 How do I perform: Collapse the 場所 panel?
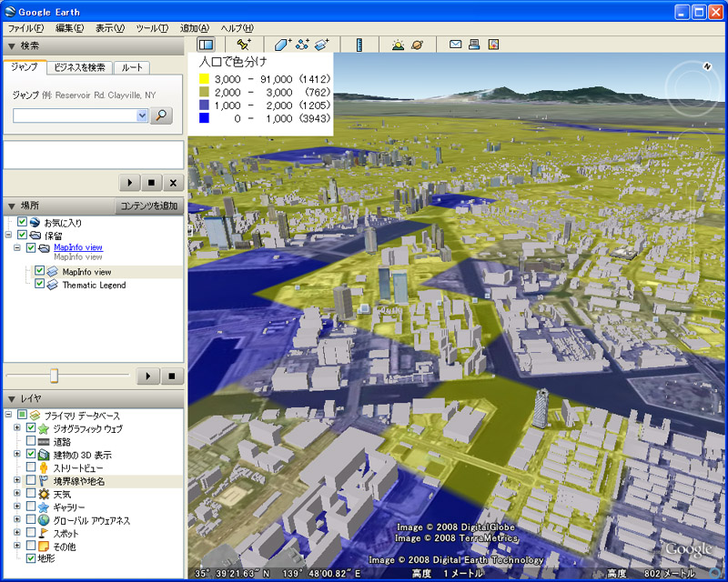coord(12,206)
